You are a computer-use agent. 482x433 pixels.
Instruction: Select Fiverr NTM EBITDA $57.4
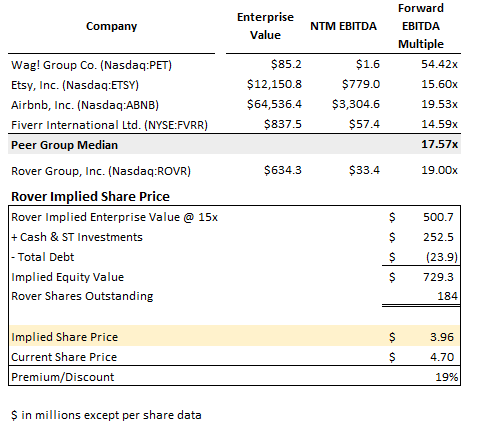click(x=364, y=124)
